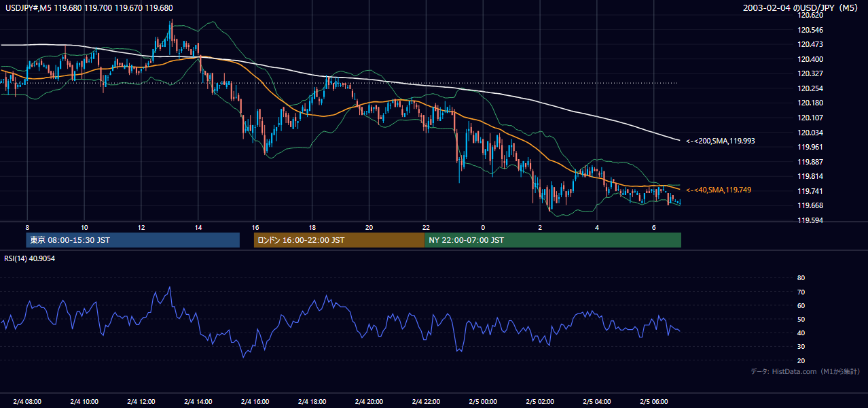Click the 2/4 12:00 time label
The height and width of the screenshot is (408, 868).
pos(141,401)
